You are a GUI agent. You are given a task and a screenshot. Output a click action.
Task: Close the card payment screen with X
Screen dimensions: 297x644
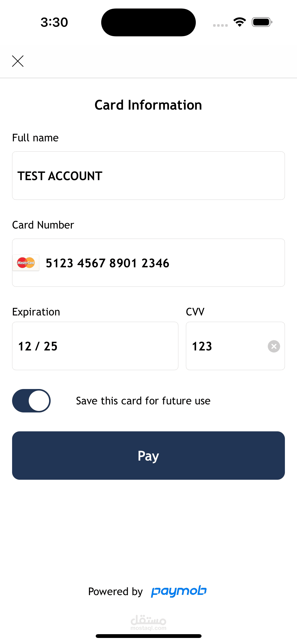[x=18, y=61]
